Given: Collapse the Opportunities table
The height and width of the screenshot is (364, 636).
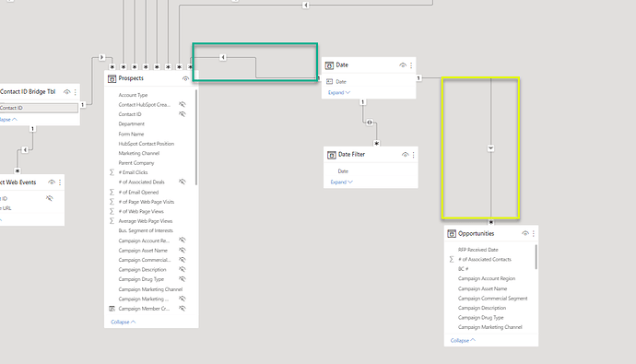Looking at the screenshot, I should tap(463, 340).
